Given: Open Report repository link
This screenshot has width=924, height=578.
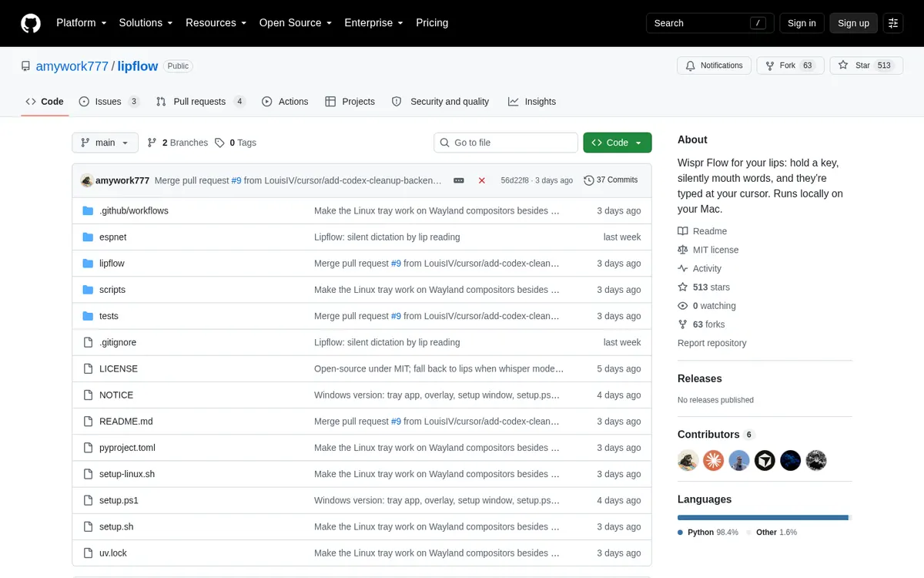Looking at the screenshot, I should pyautogui.click(x=711, y=343).
